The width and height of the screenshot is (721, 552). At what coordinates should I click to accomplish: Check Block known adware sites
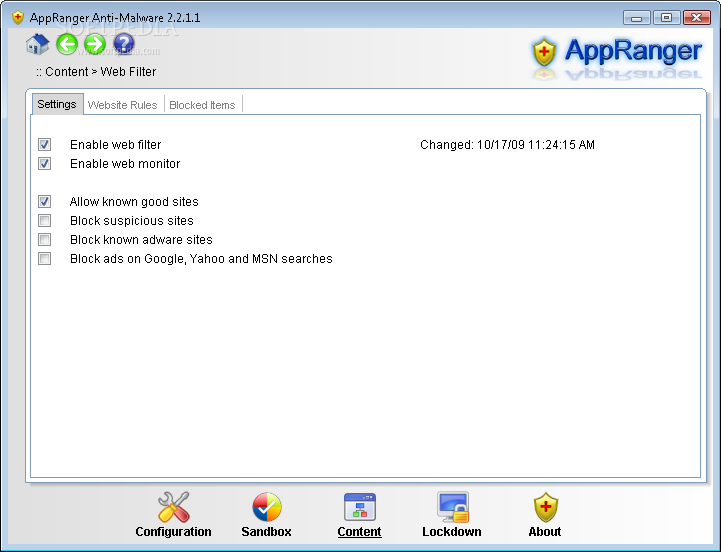(x=45, y=239)
